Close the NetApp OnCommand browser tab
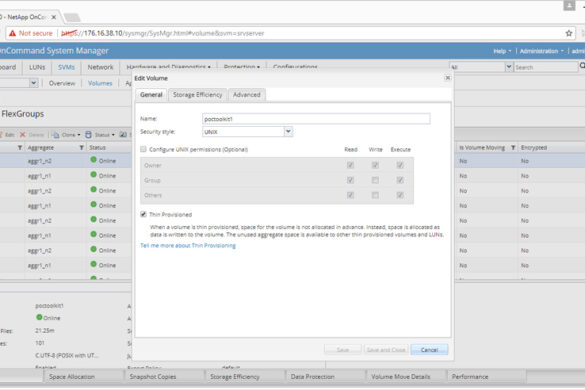This screenshot has width=585, height=390. pos(54,17)
